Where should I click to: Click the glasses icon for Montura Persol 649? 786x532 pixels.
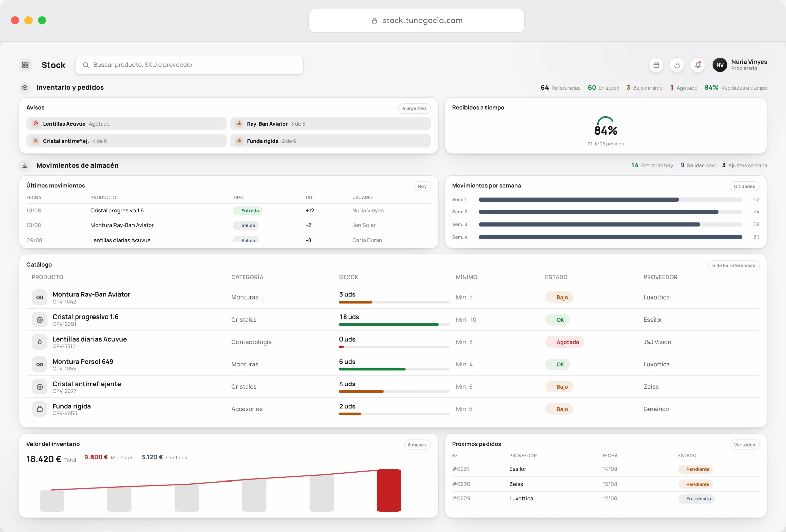pos(40,365)
